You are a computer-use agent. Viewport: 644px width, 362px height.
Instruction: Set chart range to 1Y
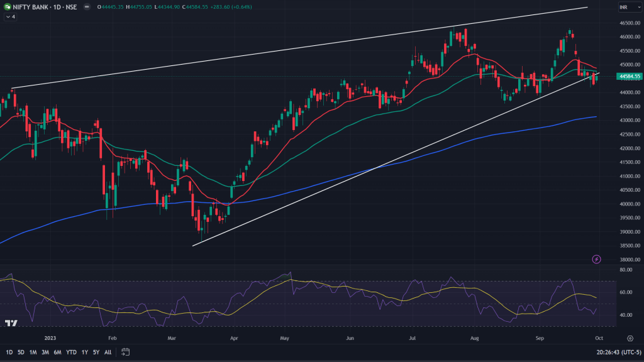[x=85, y=352]
